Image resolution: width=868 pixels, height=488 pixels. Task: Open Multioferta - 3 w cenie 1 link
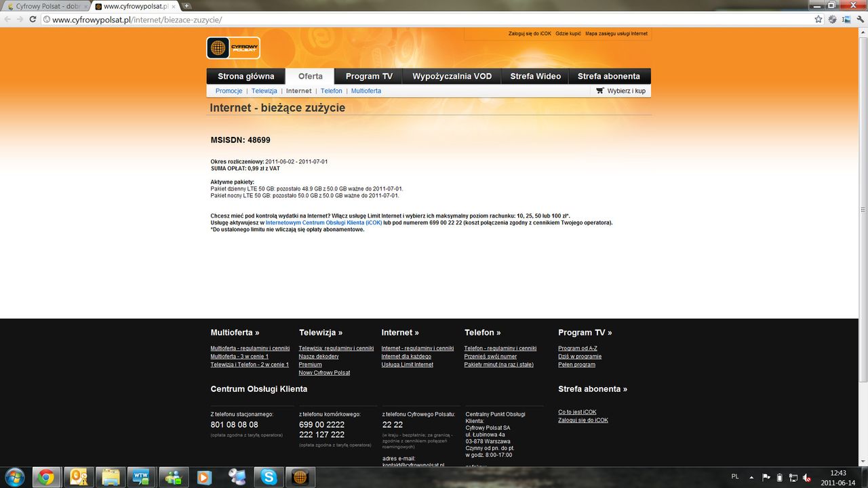coord(239,357)
